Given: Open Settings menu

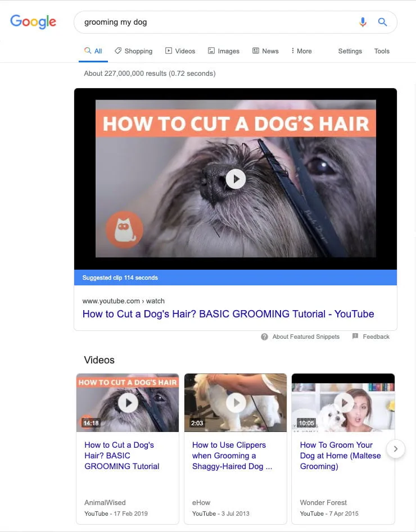Looking at the screenshot, I should (x=350, y=51).
